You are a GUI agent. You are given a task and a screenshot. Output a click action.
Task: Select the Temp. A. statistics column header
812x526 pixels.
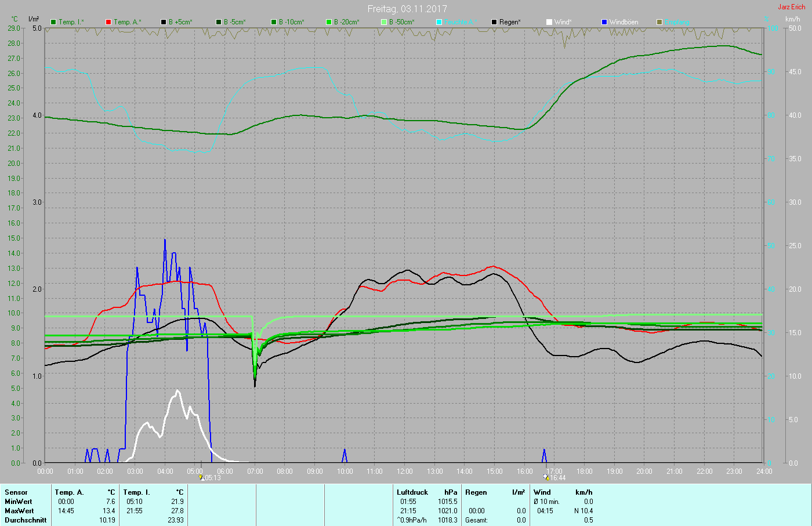pyautogui.click(x=70, y=492)
